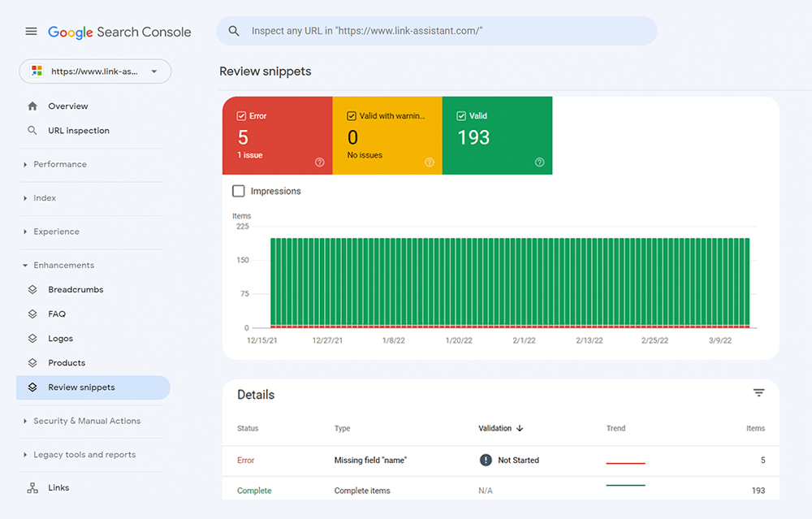Toggle the Error checkbox
This screenshot has height=519, width=812.
tap(241, 116)
